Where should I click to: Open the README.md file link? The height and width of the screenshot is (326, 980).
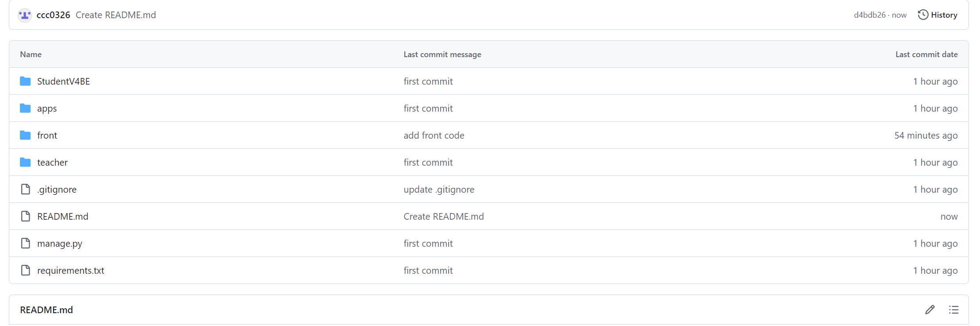62,217
